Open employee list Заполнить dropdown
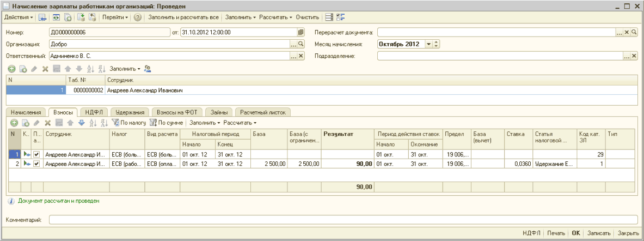Viewport: 644px width, 241px height. 125,69
